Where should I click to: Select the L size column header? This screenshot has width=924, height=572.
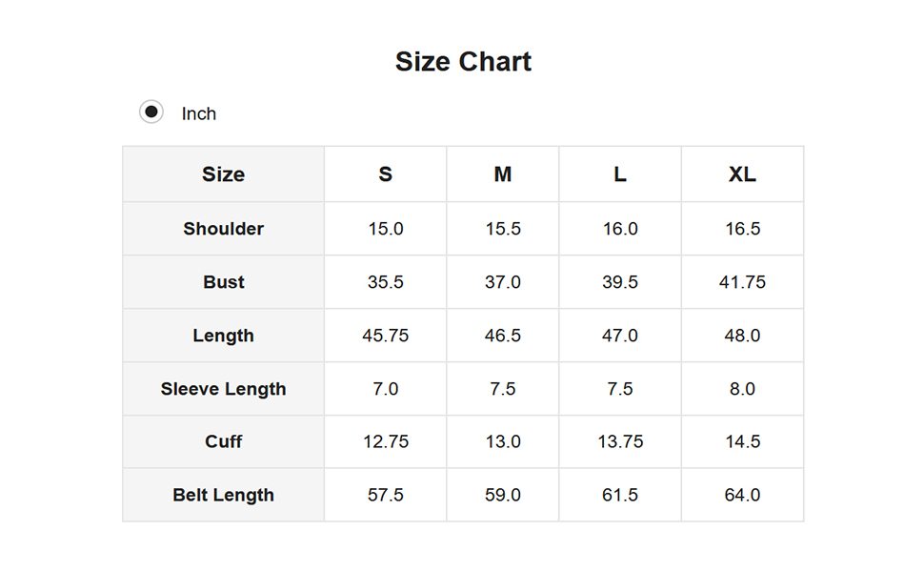coord(620,174)
